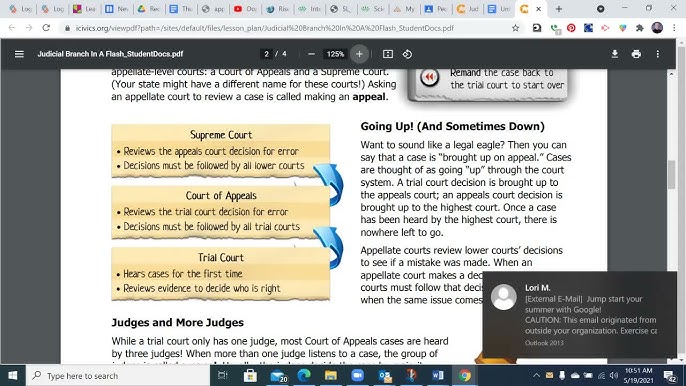Click the PDF vertical scrollbar thumb
Viewport: 686px width, 386px height.
[672, 175]
